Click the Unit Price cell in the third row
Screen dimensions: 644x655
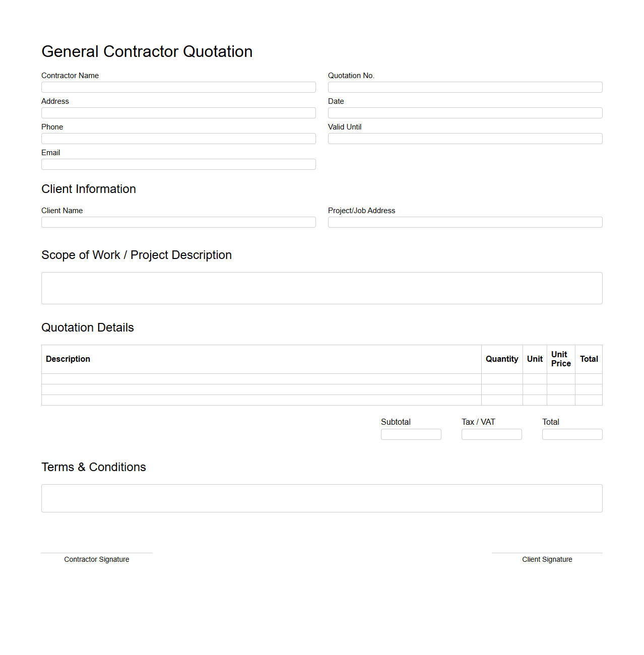[x=561, y=400]
